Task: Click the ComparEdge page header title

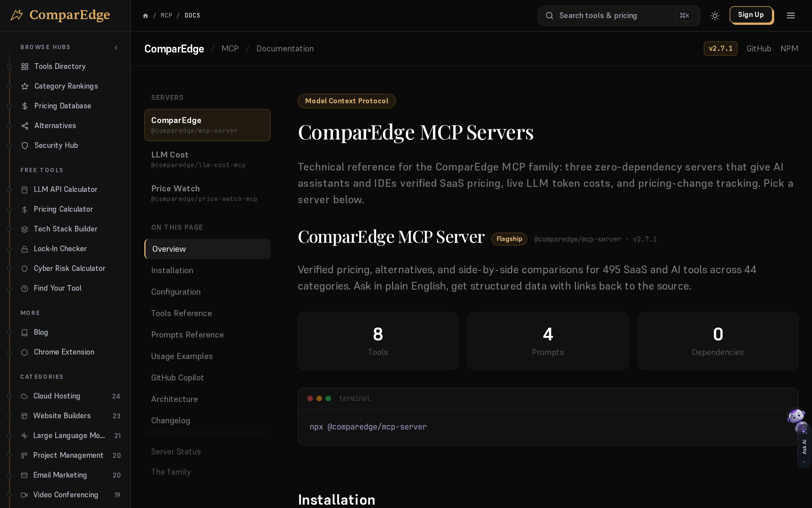Action: (174, 49)
